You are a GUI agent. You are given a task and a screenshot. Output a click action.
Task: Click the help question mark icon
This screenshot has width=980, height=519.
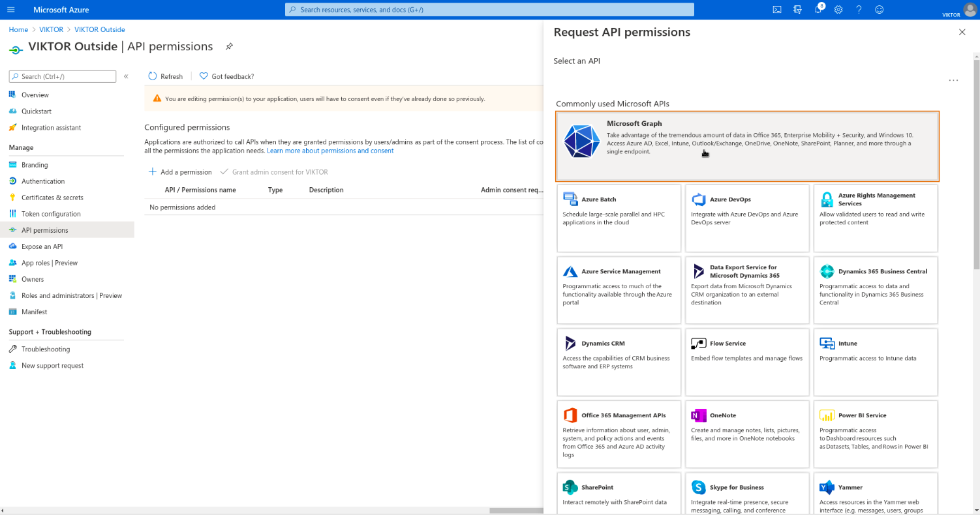click(x=859, y=10)
